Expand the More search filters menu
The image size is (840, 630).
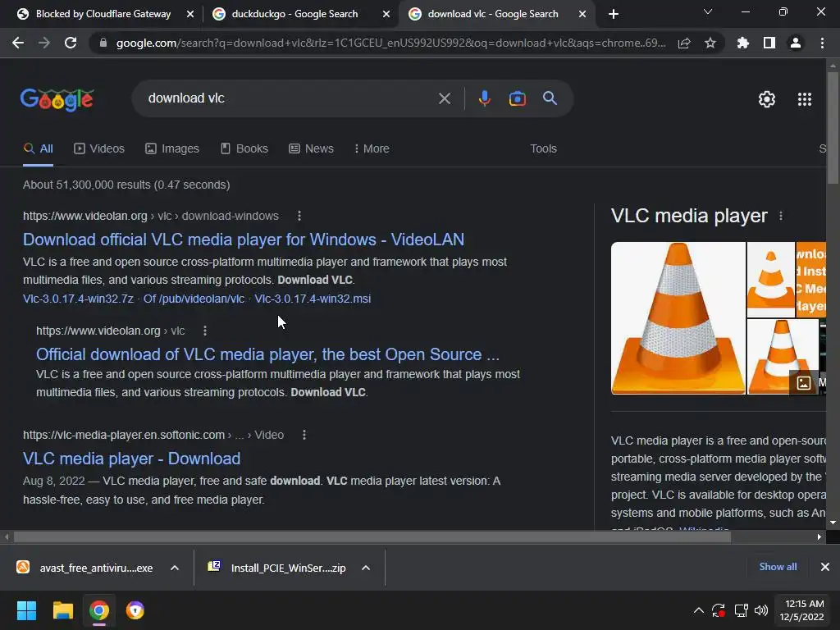[372, 149]
